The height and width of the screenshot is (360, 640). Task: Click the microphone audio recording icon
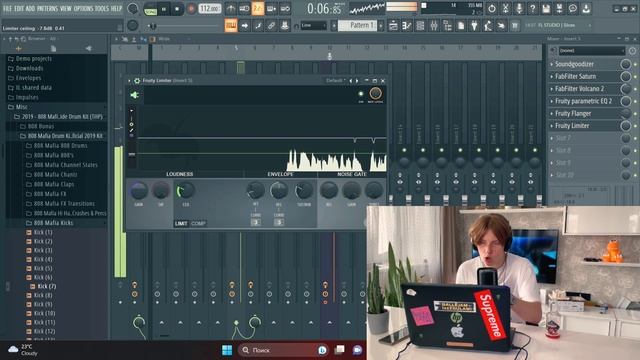[x=519, y=8]
